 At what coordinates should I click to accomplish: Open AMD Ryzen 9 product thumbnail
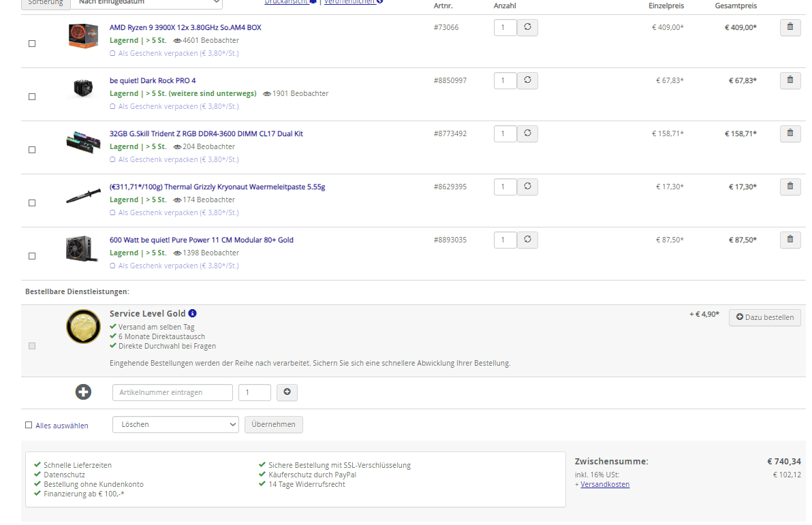(83, 35)
